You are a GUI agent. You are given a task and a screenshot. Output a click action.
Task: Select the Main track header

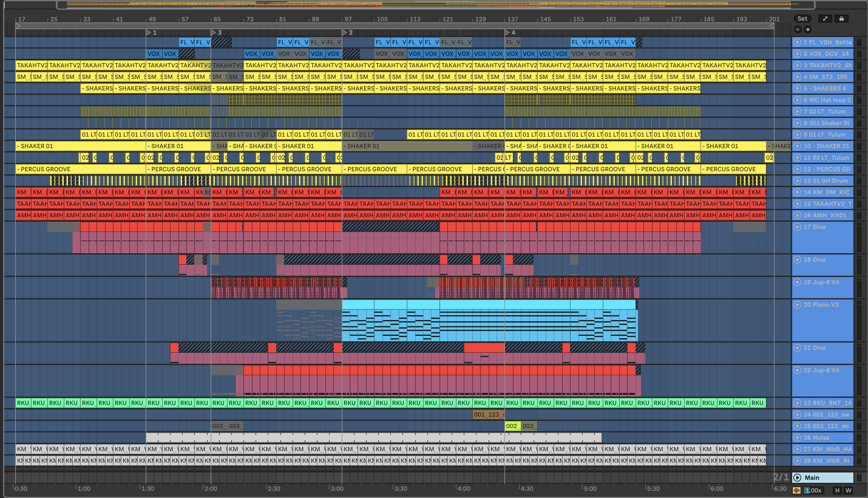click(823, 478)
